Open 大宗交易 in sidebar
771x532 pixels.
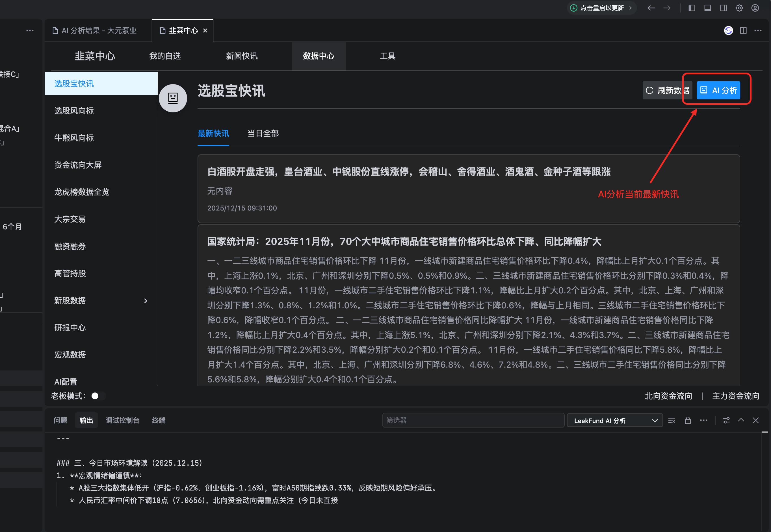(101, 219)
